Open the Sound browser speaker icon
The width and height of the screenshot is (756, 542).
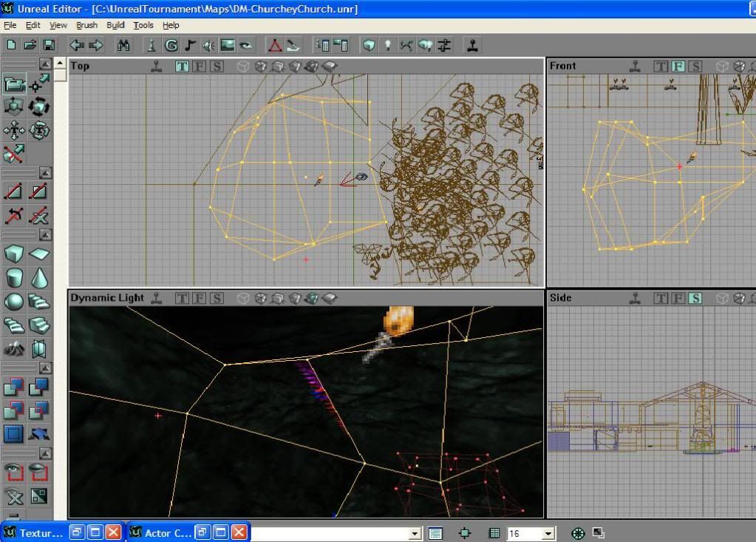point(208,45)
